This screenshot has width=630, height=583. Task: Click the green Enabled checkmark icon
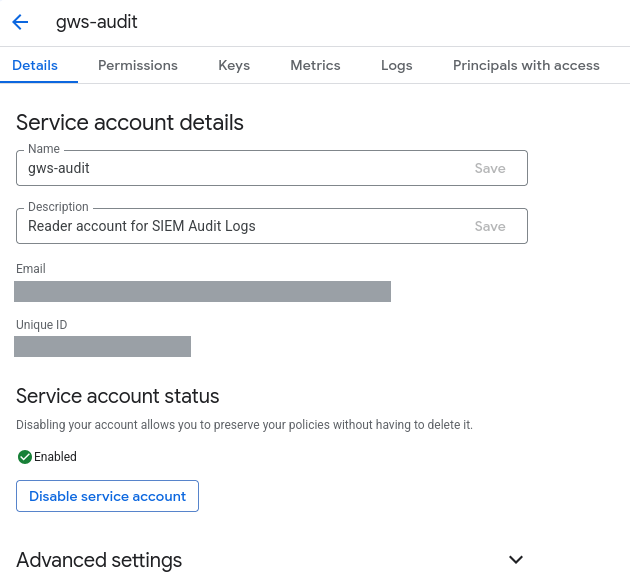(25, 457)
